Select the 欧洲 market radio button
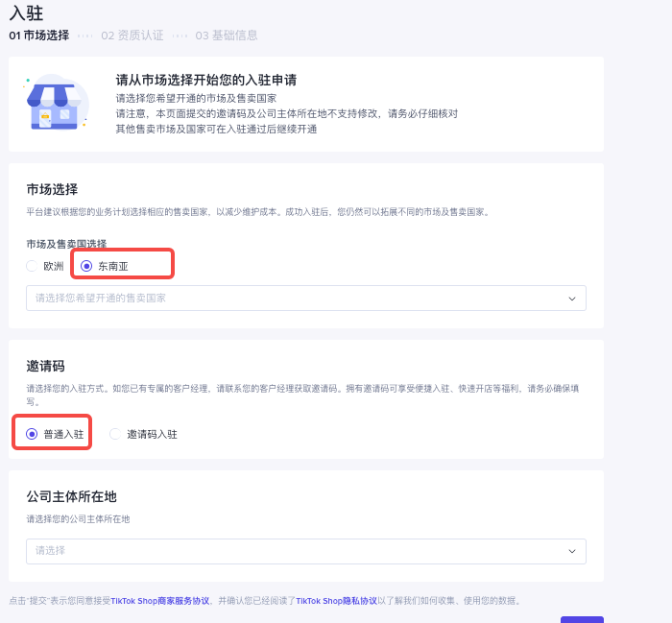 click(x=33, y=266)
